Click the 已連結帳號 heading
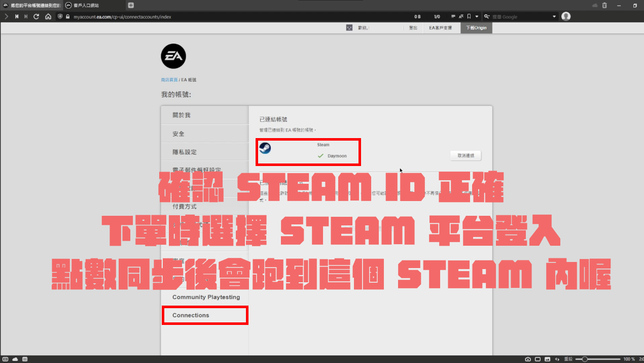 [273, 119]
